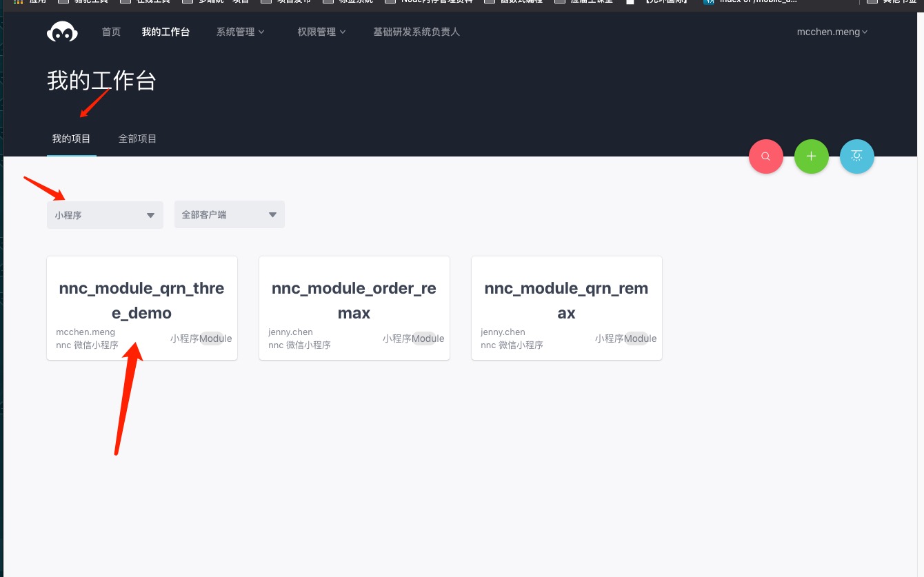Open 基础研发系统负责人 navigation item
Viewport: 924px width, 577px height.
(x=416, y=32)
